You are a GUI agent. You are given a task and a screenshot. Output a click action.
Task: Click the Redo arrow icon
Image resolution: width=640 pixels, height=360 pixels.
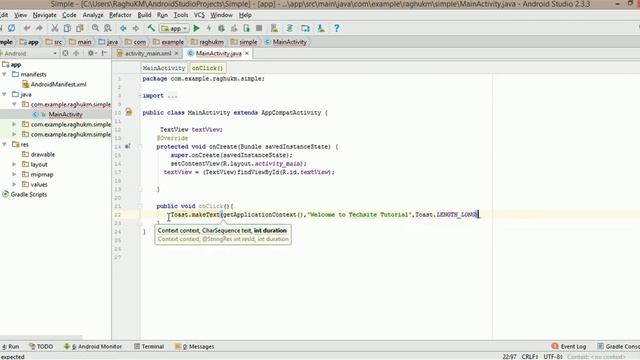point(39,28)
